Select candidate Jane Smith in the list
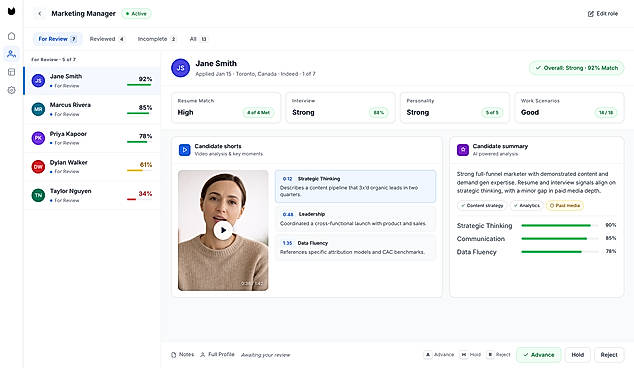Image resolution: width=634 pixels, height=368 pixels. [92, 81]
